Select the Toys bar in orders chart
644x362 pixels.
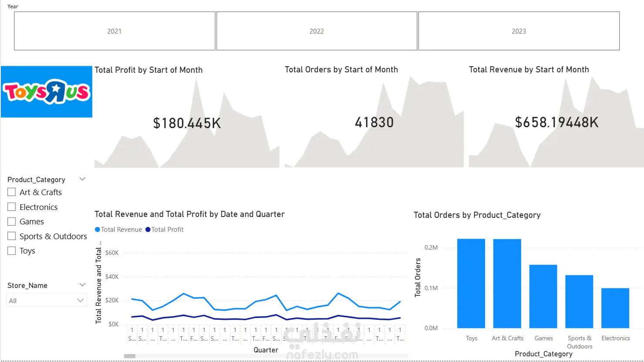tap(471, 283)
